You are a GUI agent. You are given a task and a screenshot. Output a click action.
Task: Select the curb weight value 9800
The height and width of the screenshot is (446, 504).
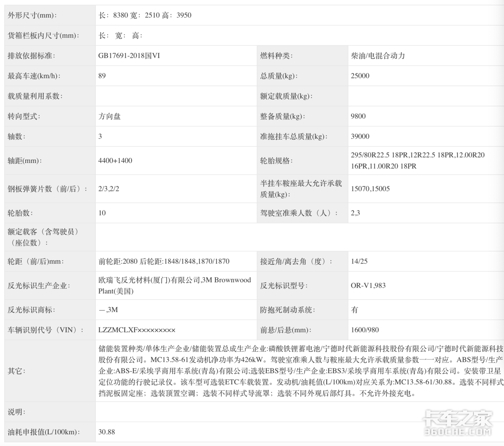pyautogui.click(x=358, y=116)
